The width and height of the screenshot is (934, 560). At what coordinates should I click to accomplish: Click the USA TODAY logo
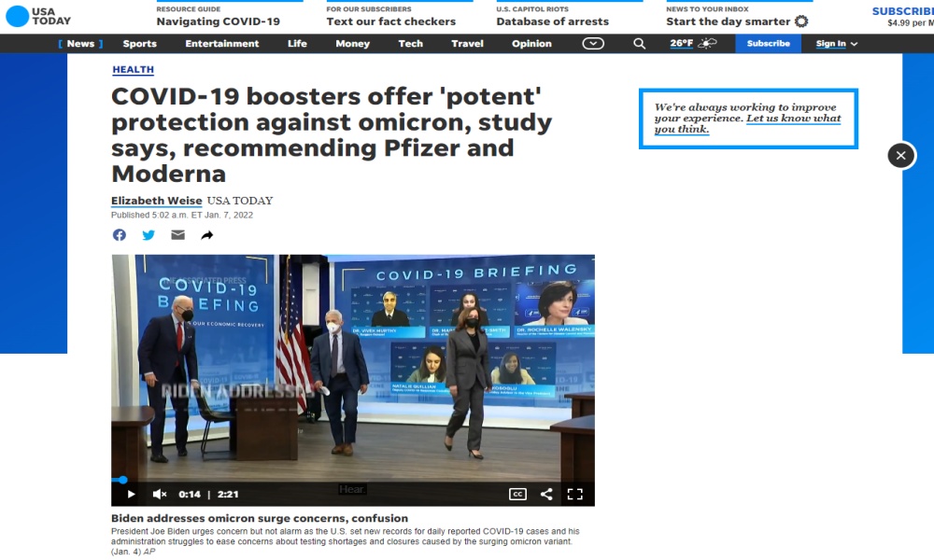(x=37, y=16)
